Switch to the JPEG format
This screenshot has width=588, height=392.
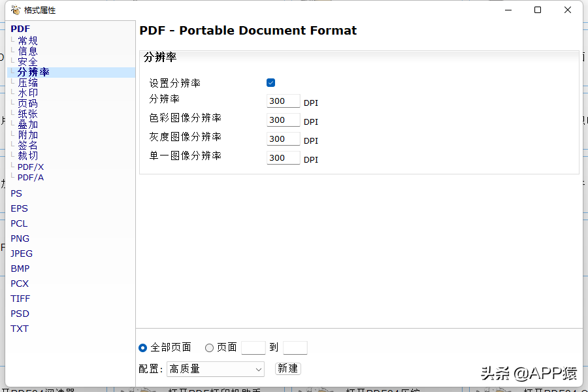pyautogui.click(x=22, y=254)
